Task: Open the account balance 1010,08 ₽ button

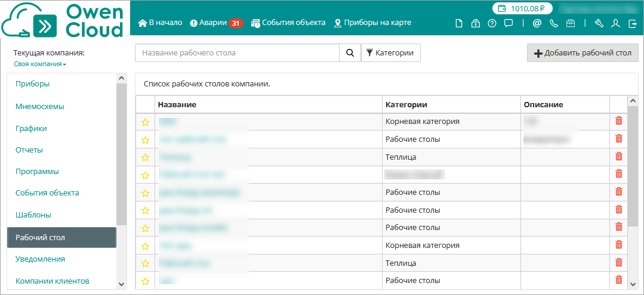Action: (517, 8)
